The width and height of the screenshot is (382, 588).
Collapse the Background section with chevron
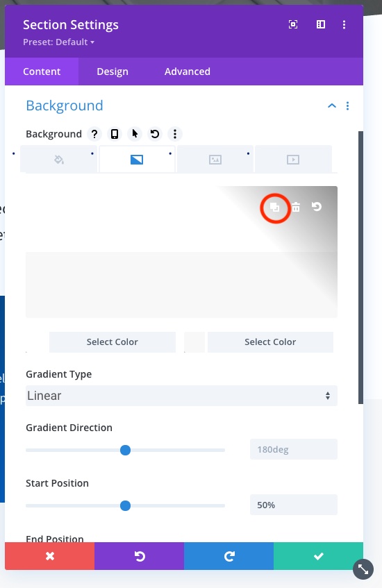(x=332, y=106)
